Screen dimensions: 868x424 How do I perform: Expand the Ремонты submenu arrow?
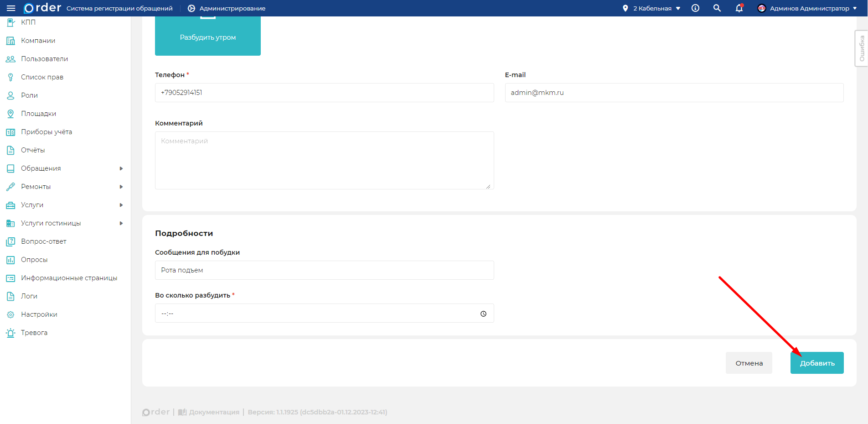(121, 187)
